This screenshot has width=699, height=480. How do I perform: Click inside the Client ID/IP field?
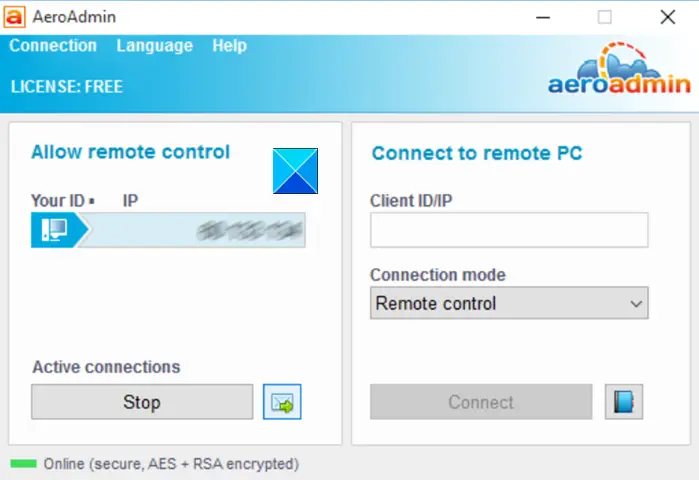(x=509, y=230)
